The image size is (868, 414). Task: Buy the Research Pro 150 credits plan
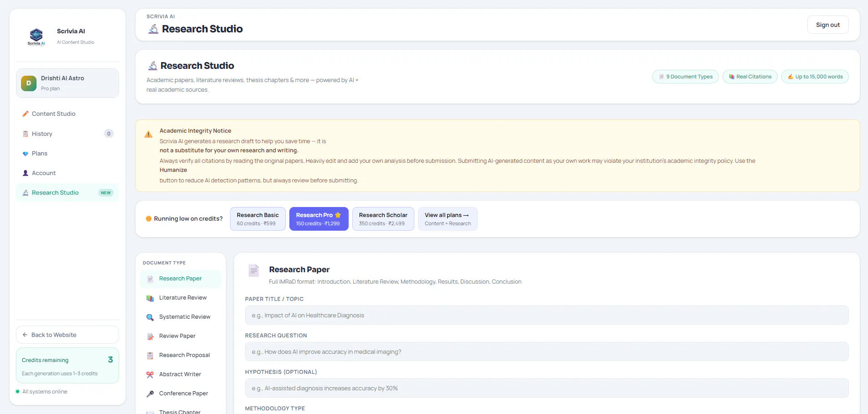(x=319, y=219)
